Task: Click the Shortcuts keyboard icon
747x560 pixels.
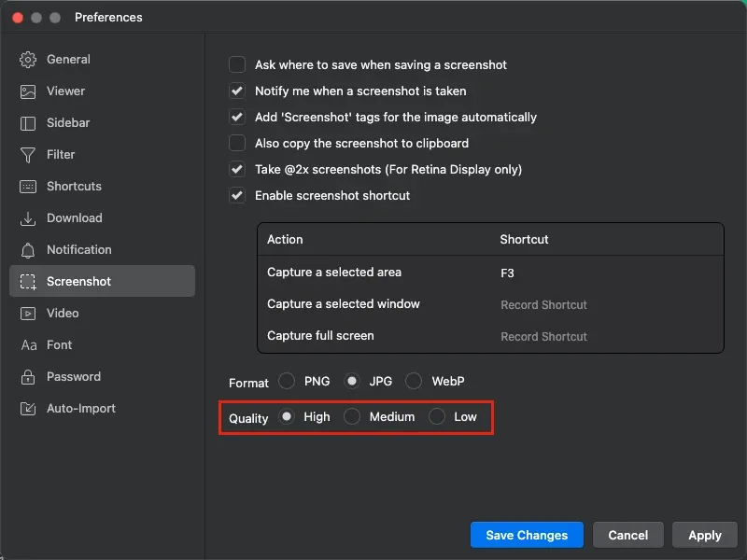Action: 28,187
